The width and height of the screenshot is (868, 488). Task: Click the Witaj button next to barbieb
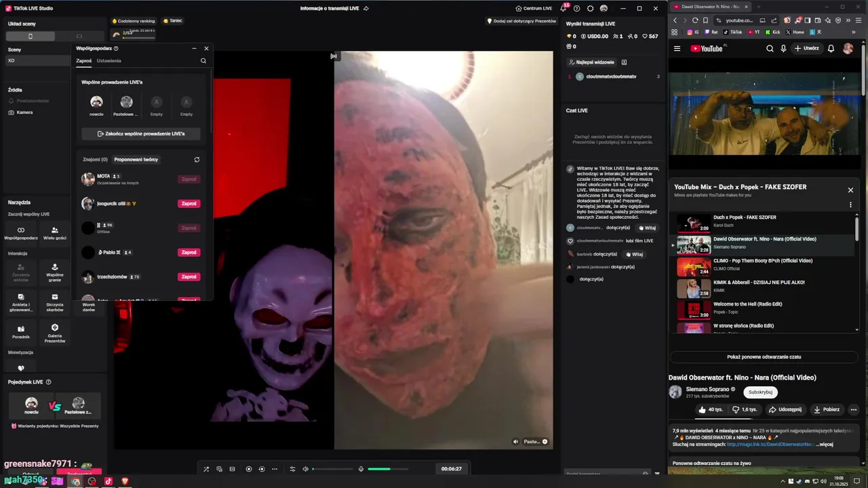[x=634, y=254]
